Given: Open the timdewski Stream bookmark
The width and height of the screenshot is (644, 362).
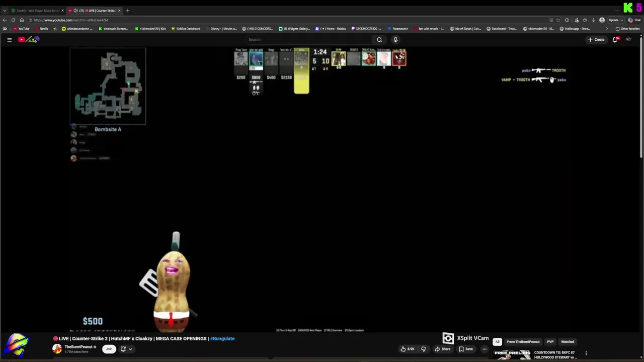Looking at the screenshot, I should (113, 29).
